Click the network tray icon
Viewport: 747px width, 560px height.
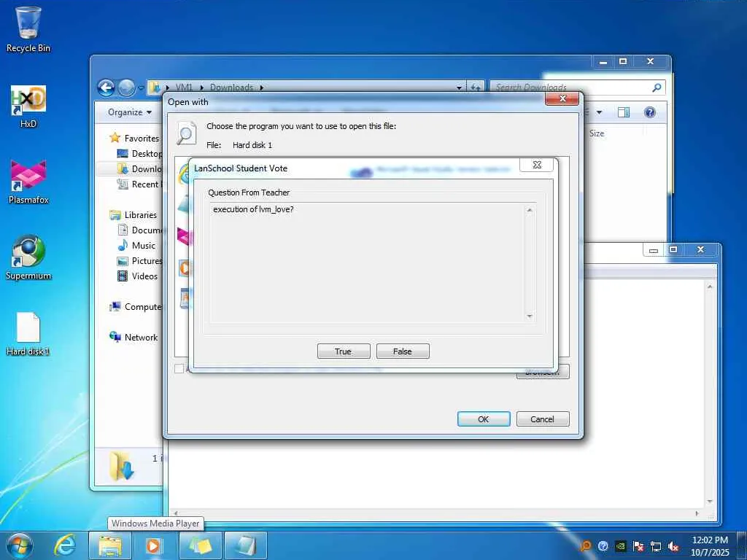656,546
